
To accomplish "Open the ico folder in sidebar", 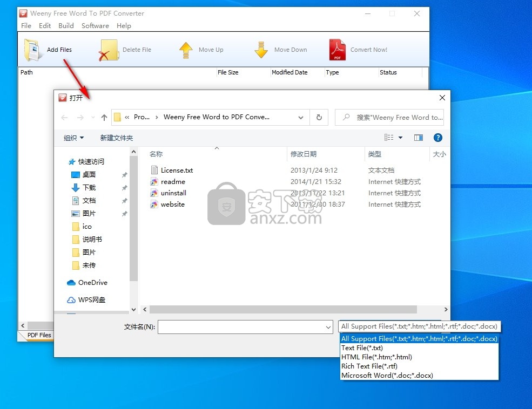I will 82,227.
